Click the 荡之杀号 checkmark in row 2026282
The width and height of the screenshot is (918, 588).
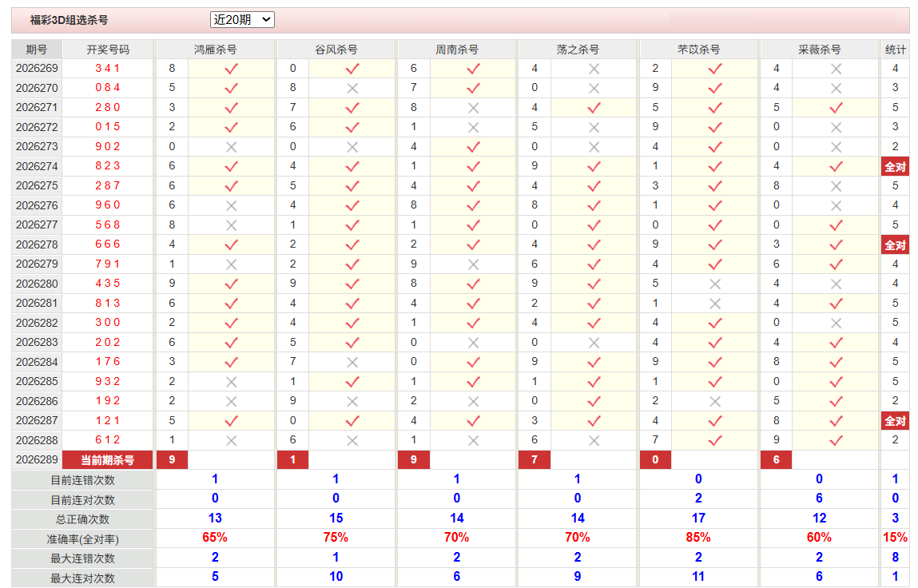pos(594,323)
